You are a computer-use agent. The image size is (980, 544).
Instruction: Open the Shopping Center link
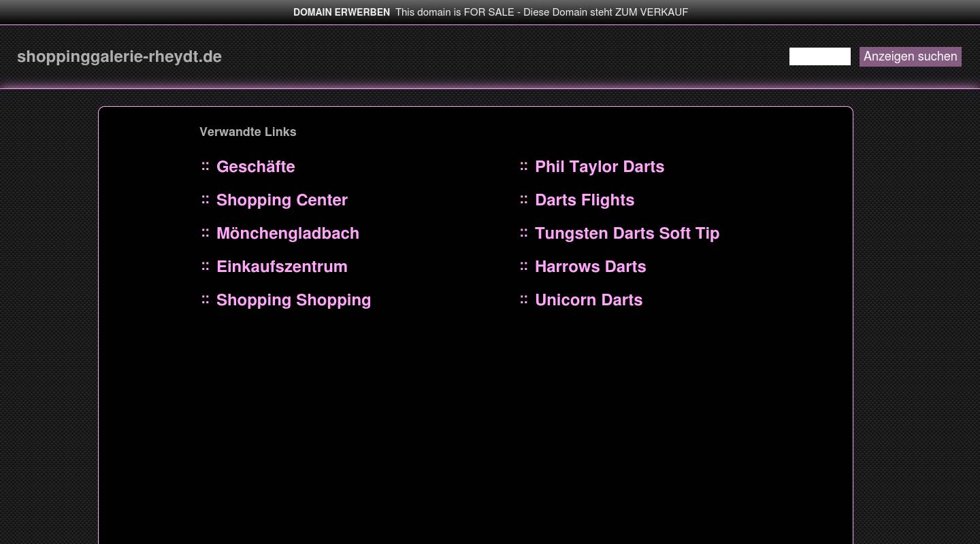pyautogui.click(x=282, y=200)
